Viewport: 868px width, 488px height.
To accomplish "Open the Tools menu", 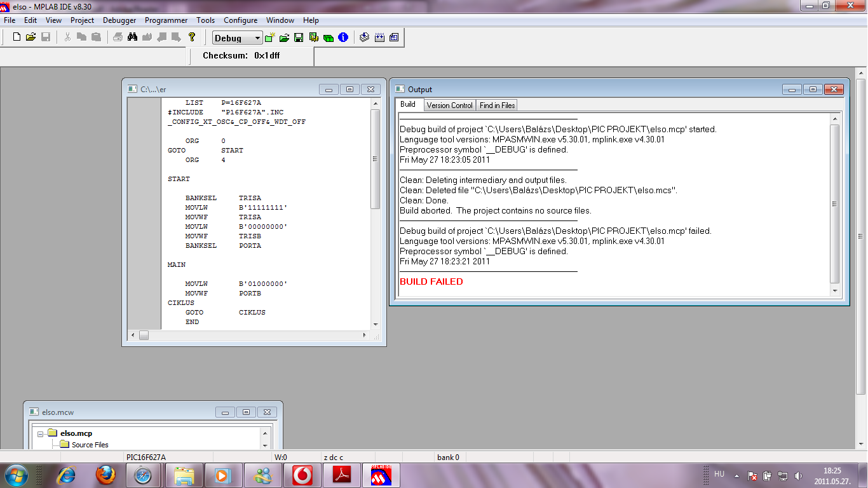I will pos(206,20).
